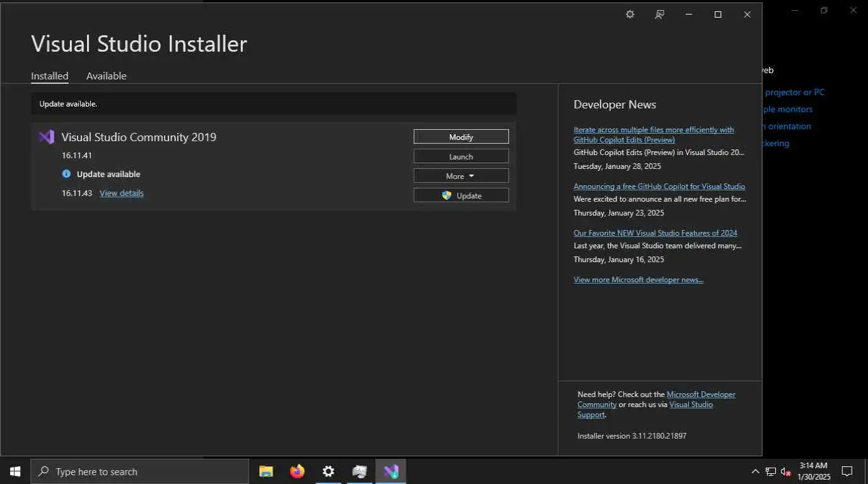Image resolution: width=868 pixels, height=484 pixels.
Task: Click monitors link in background Settings window
Action: 788,109
